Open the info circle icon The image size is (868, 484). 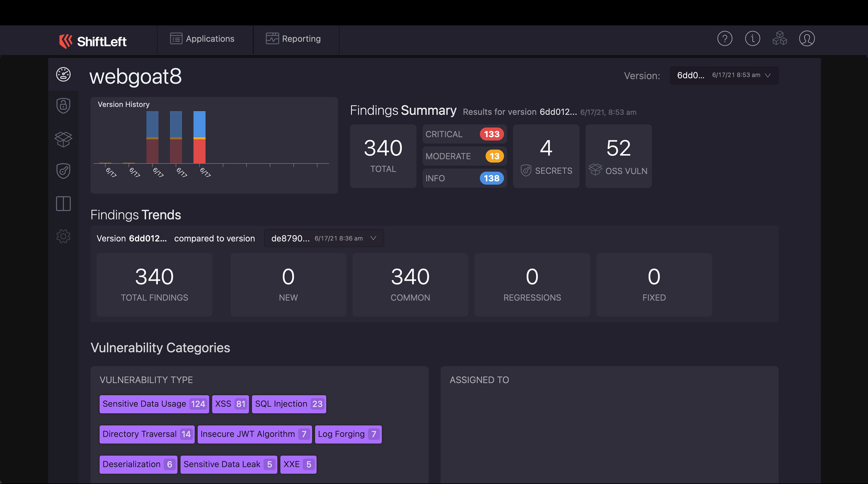pos(752,38)
